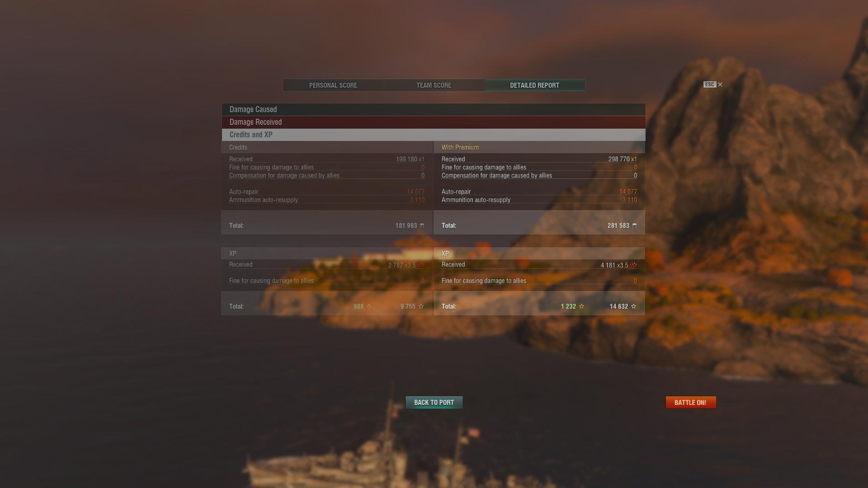
Task: Click the star icon beside 4 181 x3.5 XP
Action: 633,265
